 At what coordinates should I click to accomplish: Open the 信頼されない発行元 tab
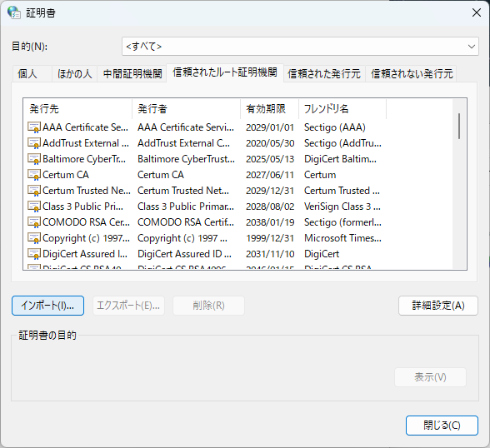click(412, 73)
